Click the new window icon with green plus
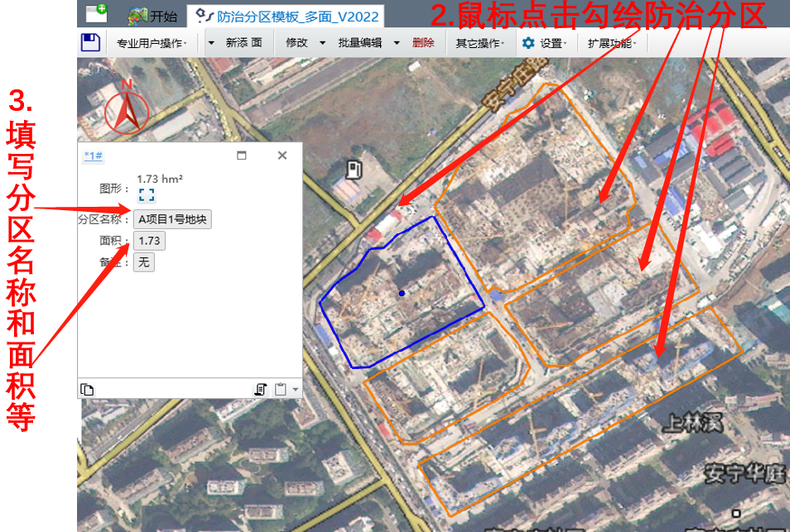 [x=96, y=13]
